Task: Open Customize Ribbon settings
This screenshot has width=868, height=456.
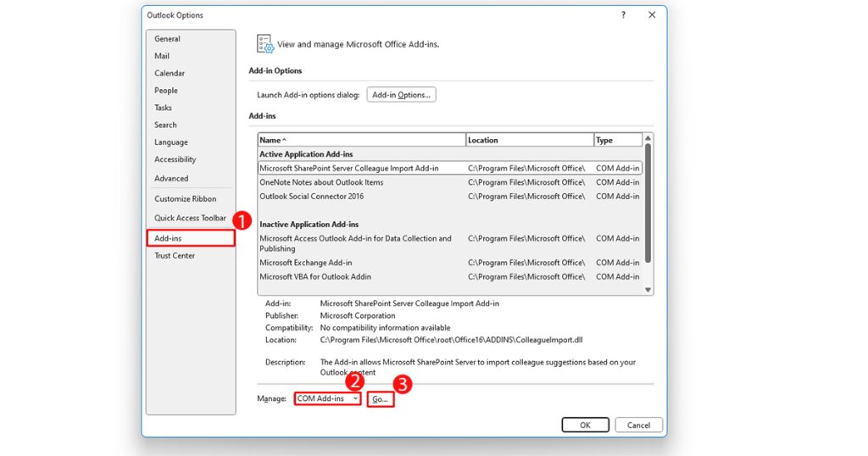Action: 186,198
